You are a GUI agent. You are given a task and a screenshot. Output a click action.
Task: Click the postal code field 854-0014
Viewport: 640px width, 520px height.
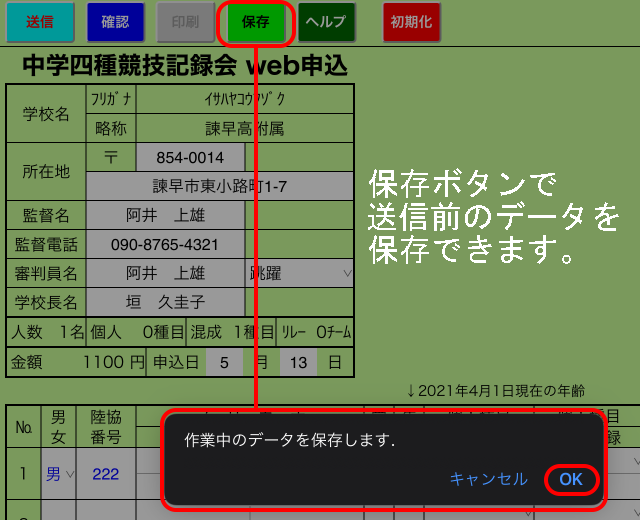click(x=190, y=158)
